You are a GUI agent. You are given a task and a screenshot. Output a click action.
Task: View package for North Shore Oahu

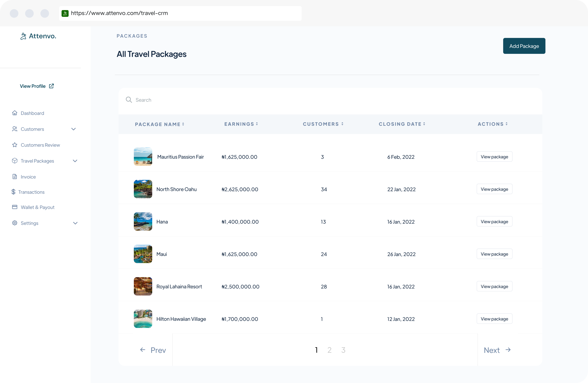[x=494, y=189]
